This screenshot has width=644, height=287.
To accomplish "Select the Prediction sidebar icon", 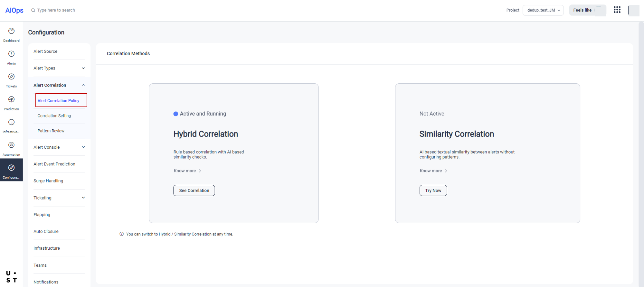I will [11, 100].
